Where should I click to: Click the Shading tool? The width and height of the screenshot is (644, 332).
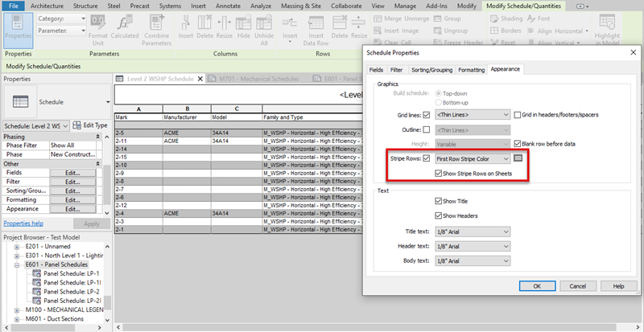(x=506, y=18)
